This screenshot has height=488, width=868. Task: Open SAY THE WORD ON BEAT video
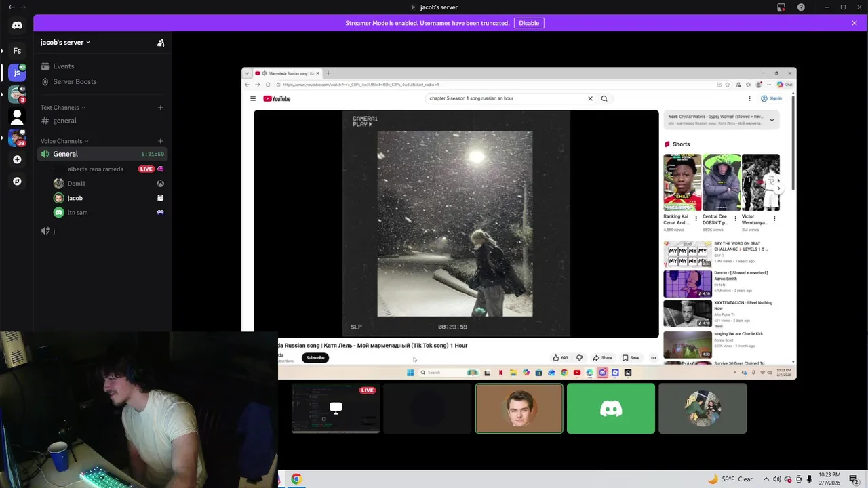pyautogui.click(x=688, y=254)
